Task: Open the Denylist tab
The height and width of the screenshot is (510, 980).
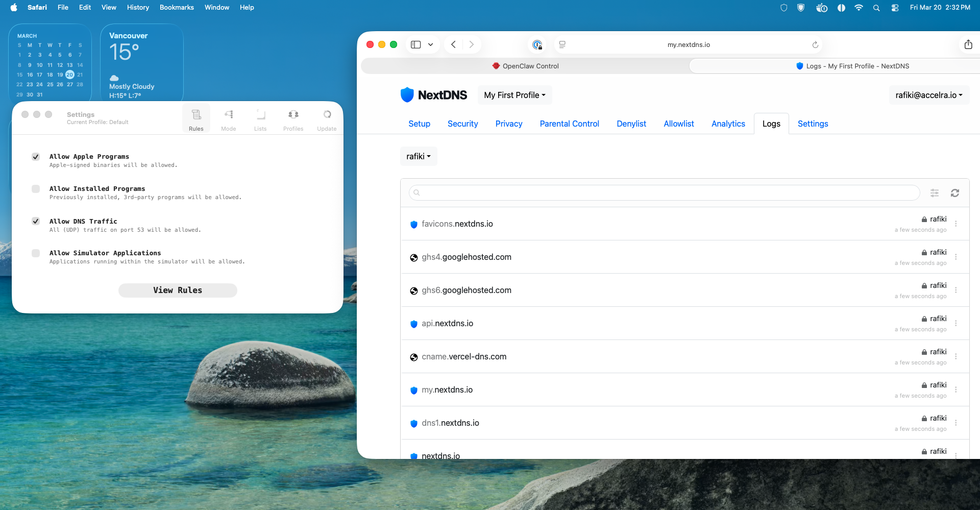Action: coord(631,124)
